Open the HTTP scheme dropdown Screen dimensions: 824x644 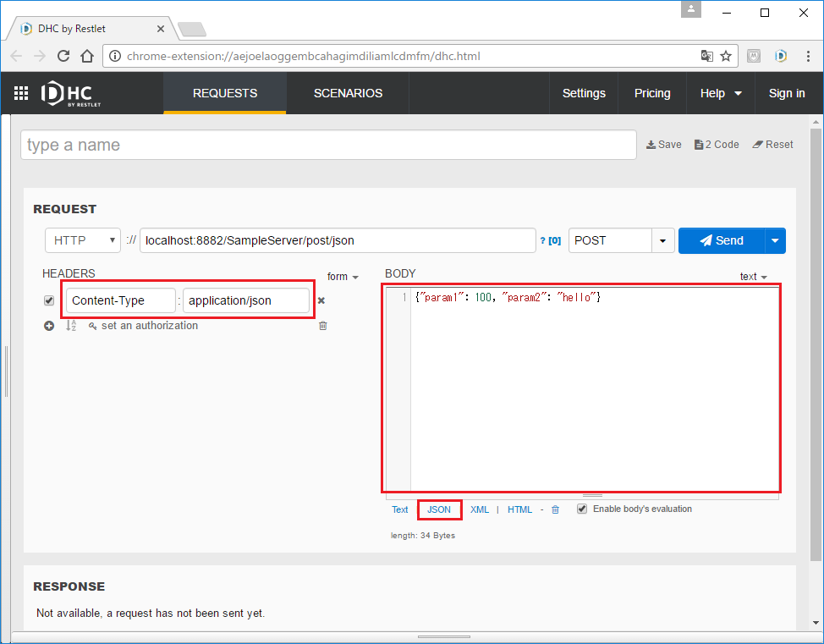(x=83, y=240)
